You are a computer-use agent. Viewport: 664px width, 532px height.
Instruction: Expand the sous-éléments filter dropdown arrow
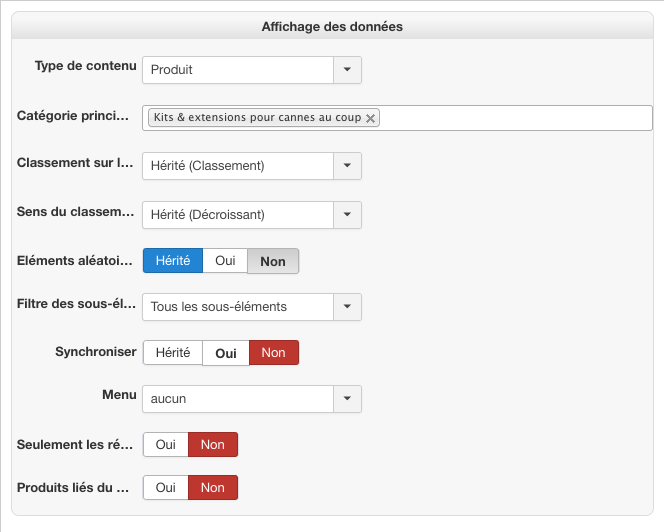[x=347, y=307]
